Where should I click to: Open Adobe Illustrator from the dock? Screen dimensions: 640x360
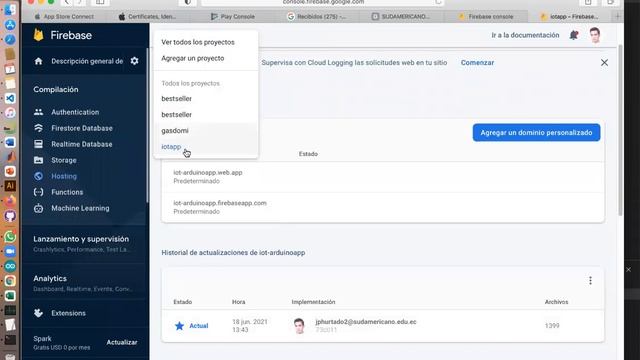10,186
